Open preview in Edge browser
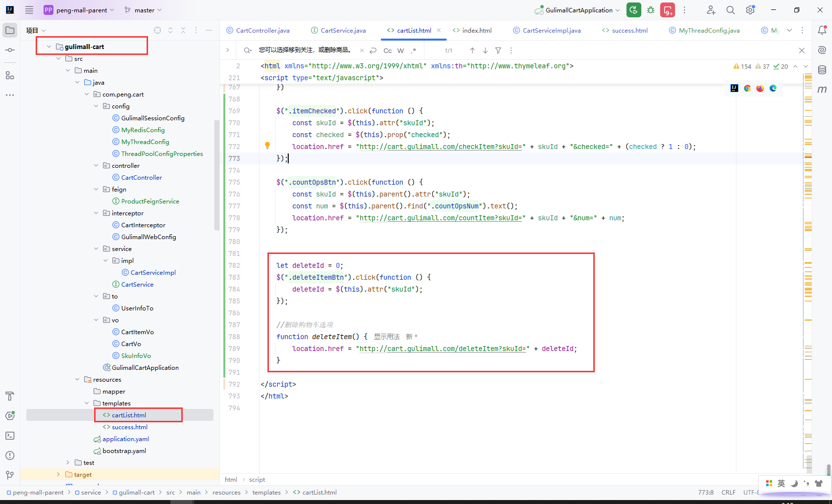 click(773, 88)
